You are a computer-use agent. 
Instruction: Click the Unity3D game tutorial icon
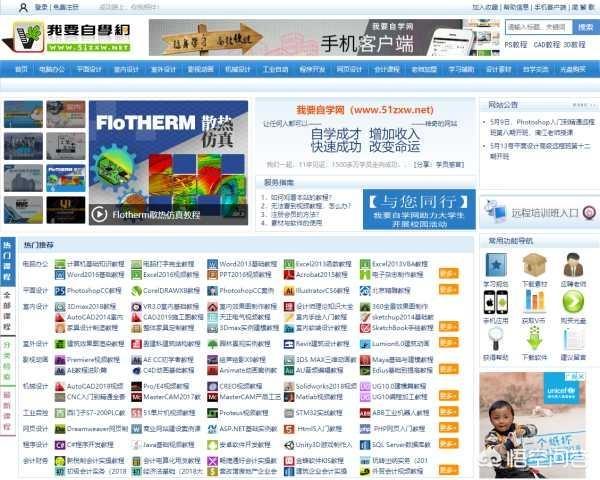pyautogui.click(x=289, y=445)
